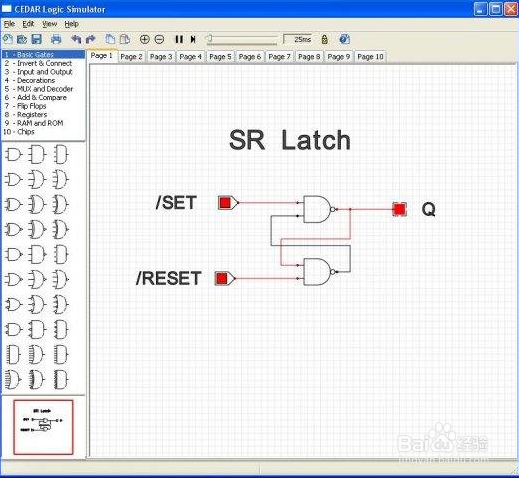The width and height of the screenshot is (519, 478).
Task: Pick the 4-input AND gate from the palette
Action: [61, 154]
